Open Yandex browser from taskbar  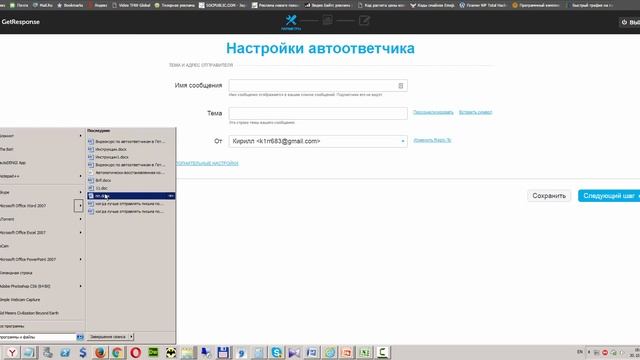pos(12,352)
